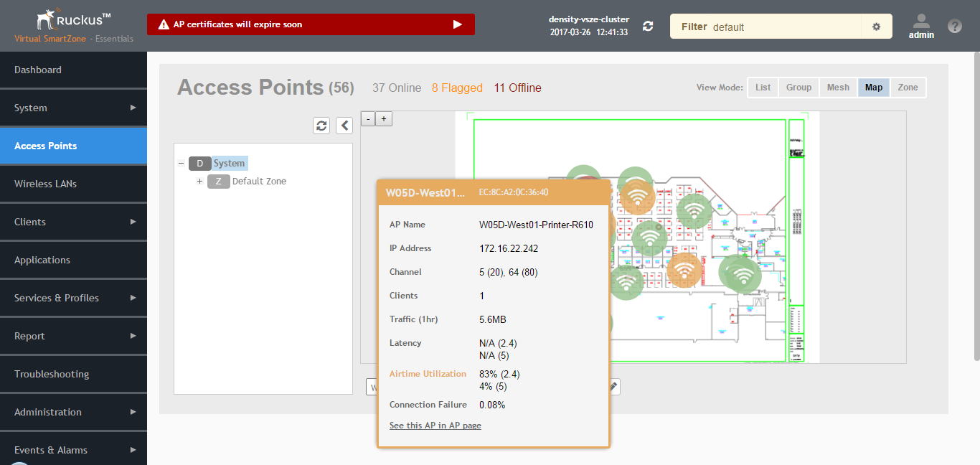This screenshot has width=980, height=465.
Task: Expand Services & Profiles menu
Action: 73,298
